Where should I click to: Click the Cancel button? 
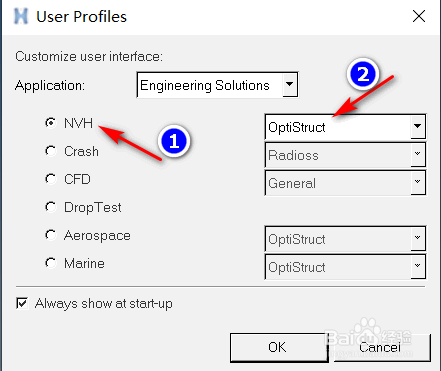coord(380,347)
